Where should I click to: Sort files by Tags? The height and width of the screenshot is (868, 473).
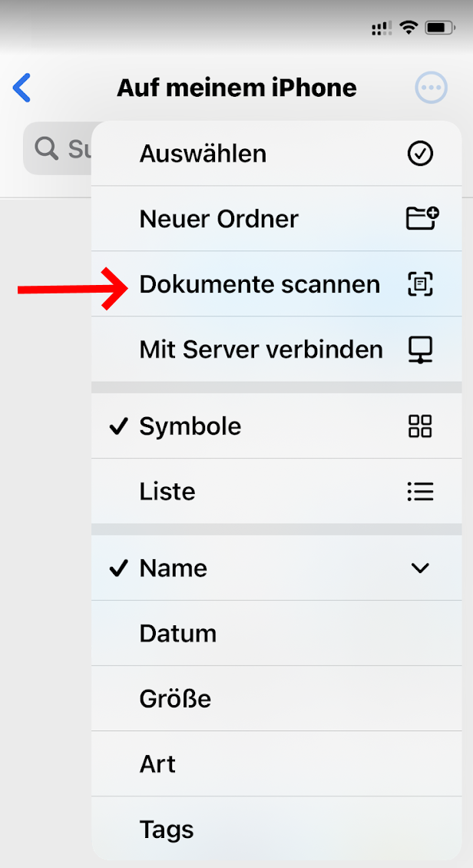pyautogui.click(x=167, y=830)
